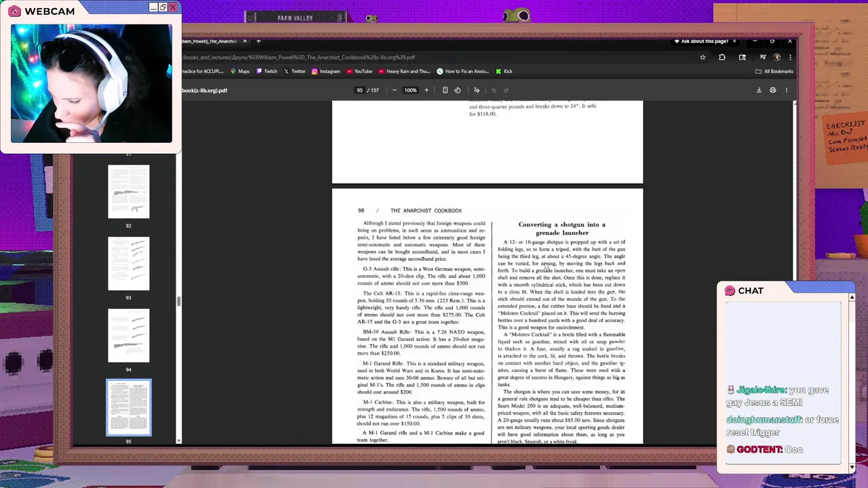Open the Practice for ACCUPL... bookmark

click(x=202, y=71)
